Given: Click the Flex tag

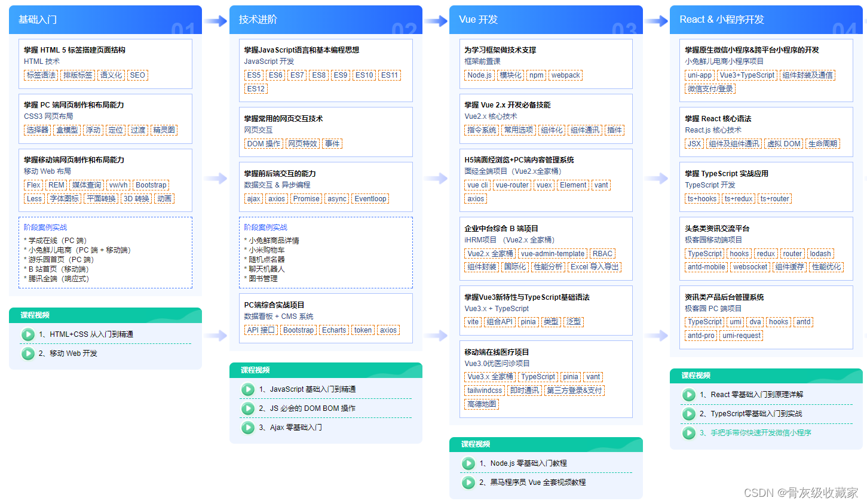Looking at the screenshot, I should 33,185.
